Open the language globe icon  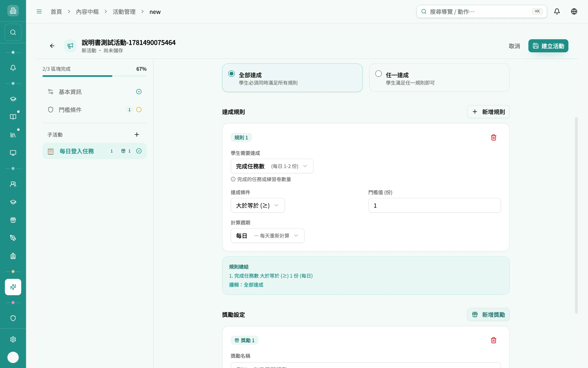point(574,11)
